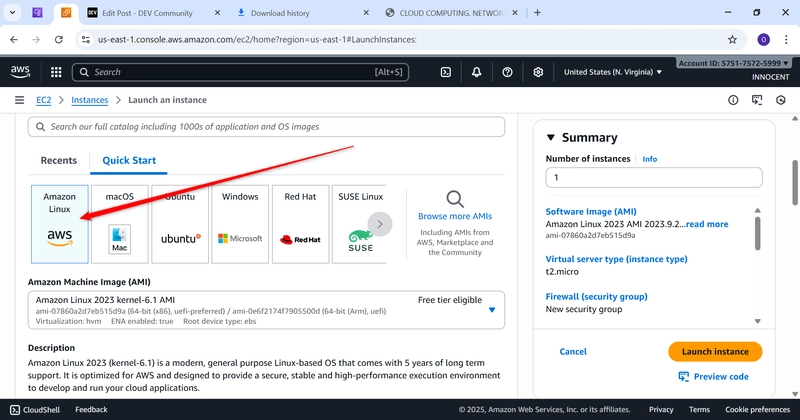This screenshot has width=800, height=420.
Task: Click the browser address bar URL
Action: click(257, 39)
